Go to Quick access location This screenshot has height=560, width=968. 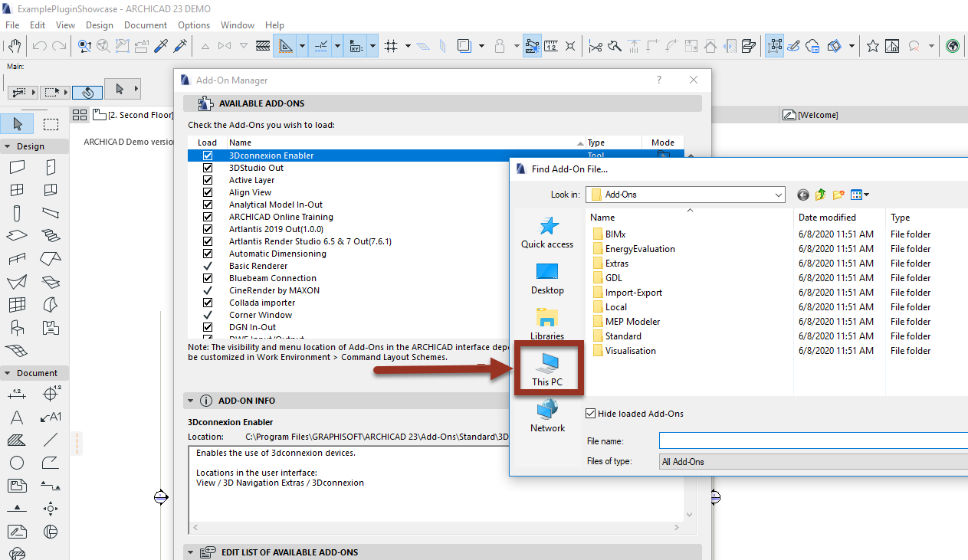point(547,233)
